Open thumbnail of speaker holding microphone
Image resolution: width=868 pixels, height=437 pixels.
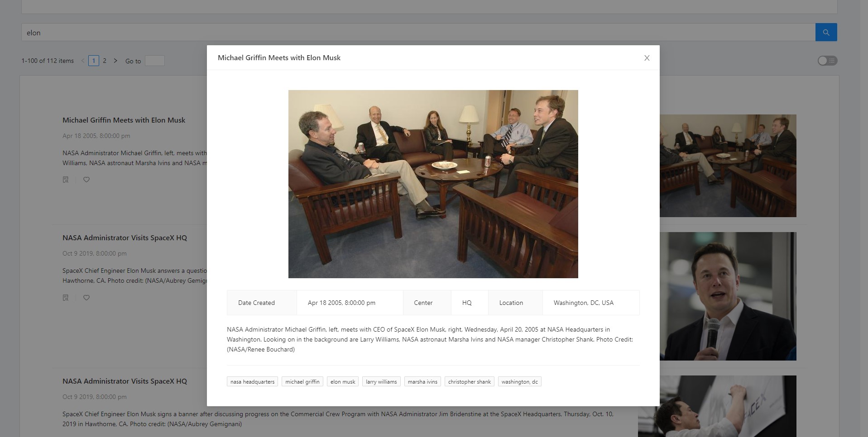tap(728, 296)
